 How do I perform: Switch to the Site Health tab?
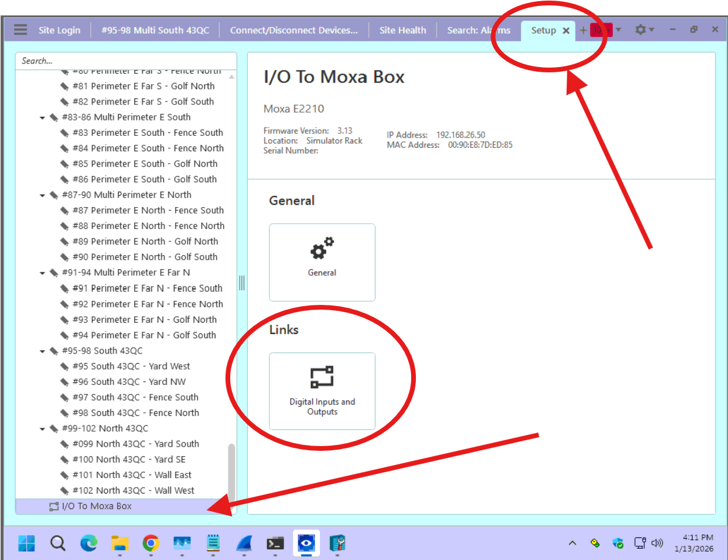click(x=403, y=30)
